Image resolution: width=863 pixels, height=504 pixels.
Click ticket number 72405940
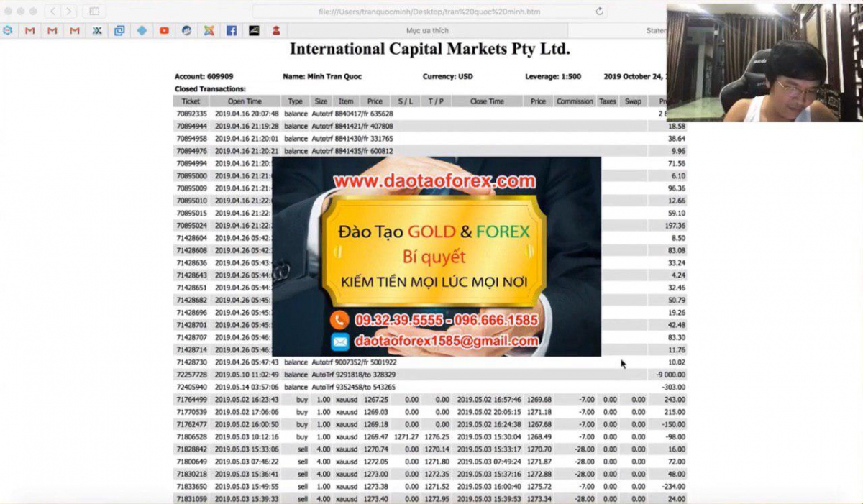click(191, 388)
